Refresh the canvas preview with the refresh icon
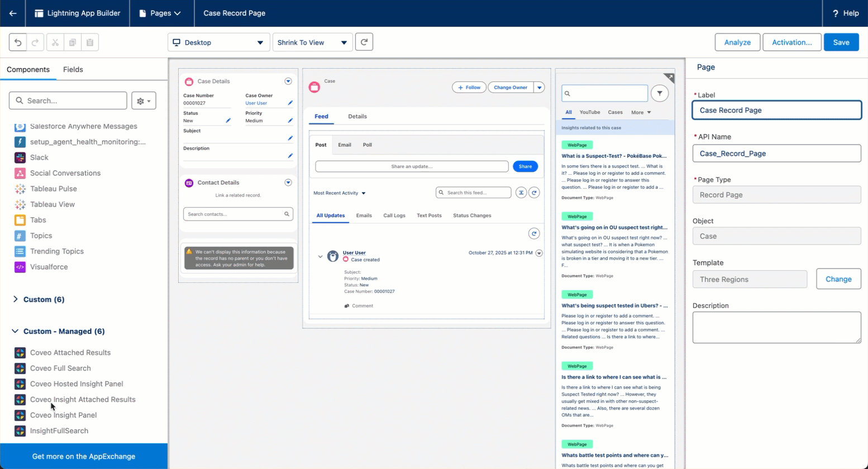Screen dimensions: 868x469 tap(364, 41)
